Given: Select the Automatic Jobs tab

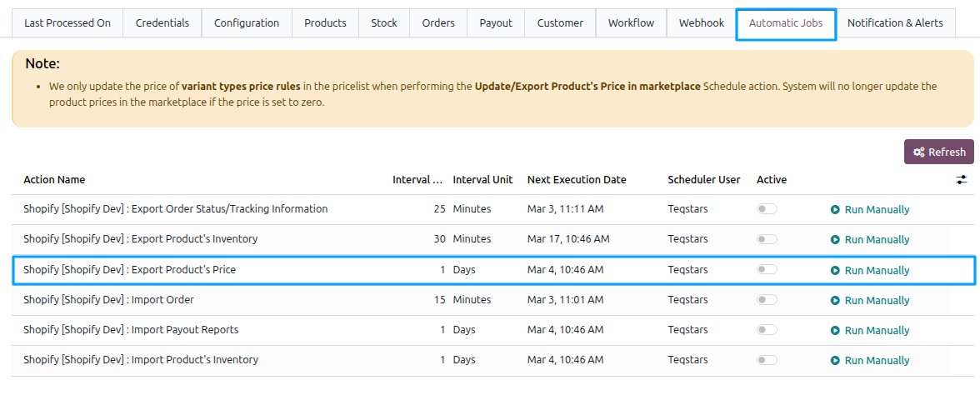Looking at the screenshot, I should (786, 23).
